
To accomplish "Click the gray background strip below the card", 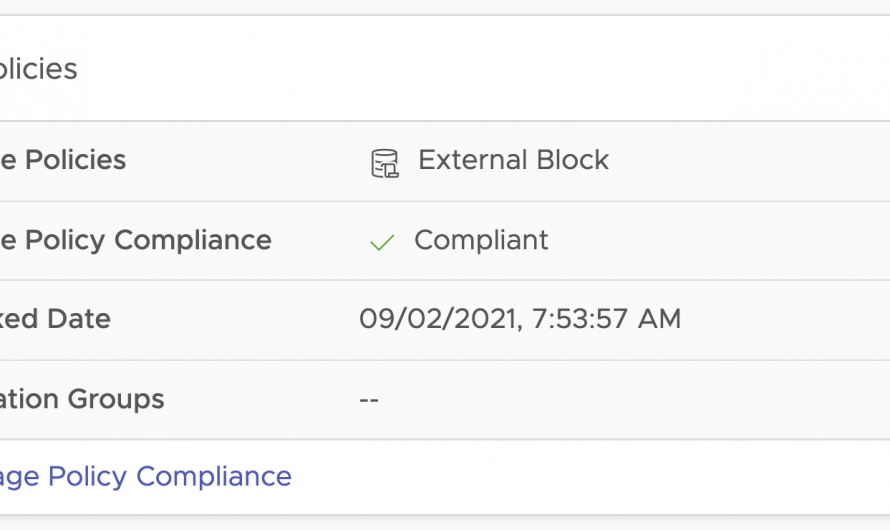I will click(x=445, y=523).
